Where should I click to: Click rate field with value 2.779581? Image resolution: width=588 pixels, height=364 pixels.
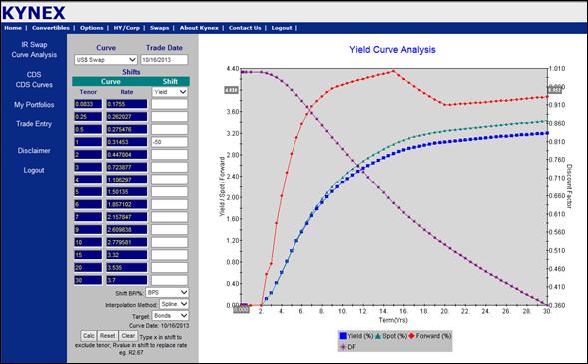point(127,242)
